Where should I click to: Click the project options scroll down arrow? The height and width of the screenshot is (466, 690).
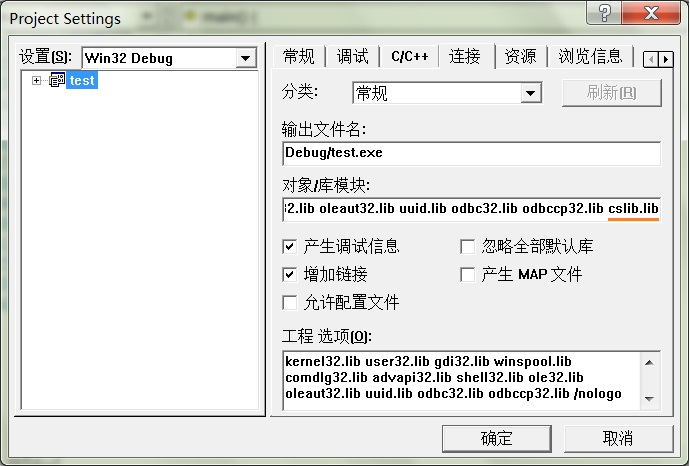point(651,399)
